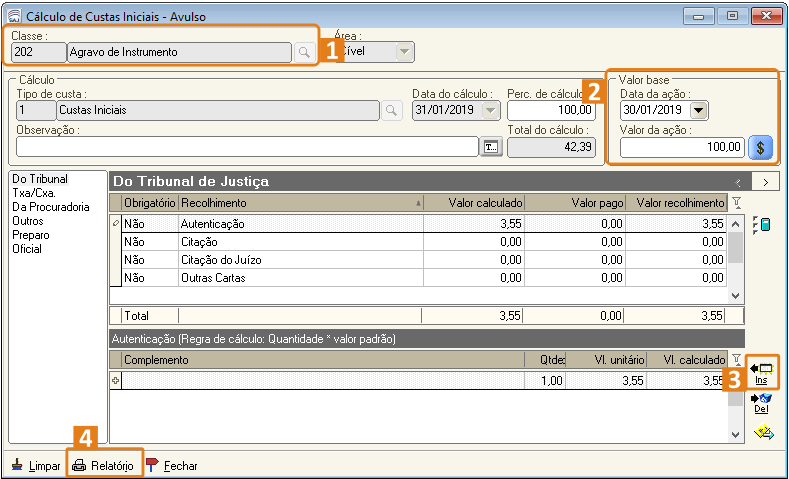Viewport: 789px width, 479px height.
Task: Sort by the Recolhimento column header
Action: click(300, 203)
